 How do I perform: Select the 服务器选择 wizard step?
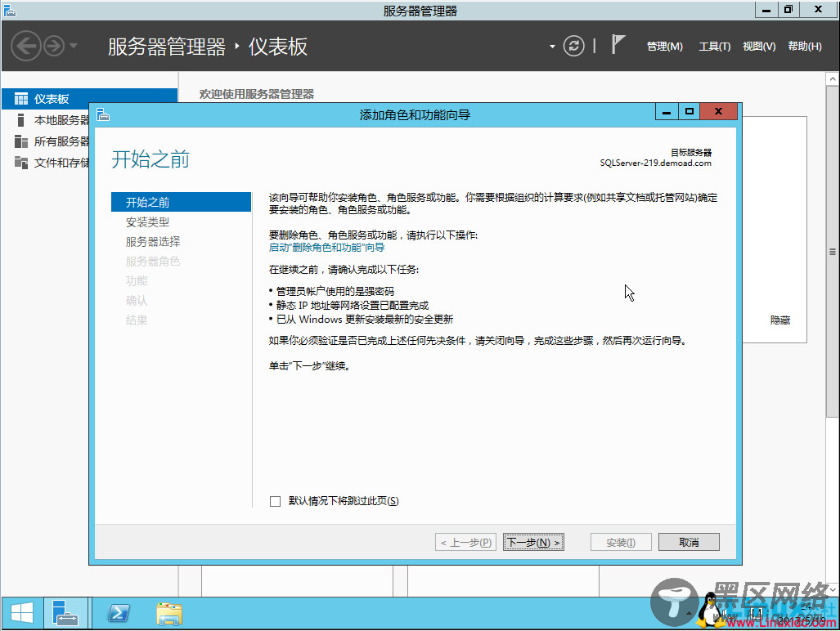(x=153, y=242)
